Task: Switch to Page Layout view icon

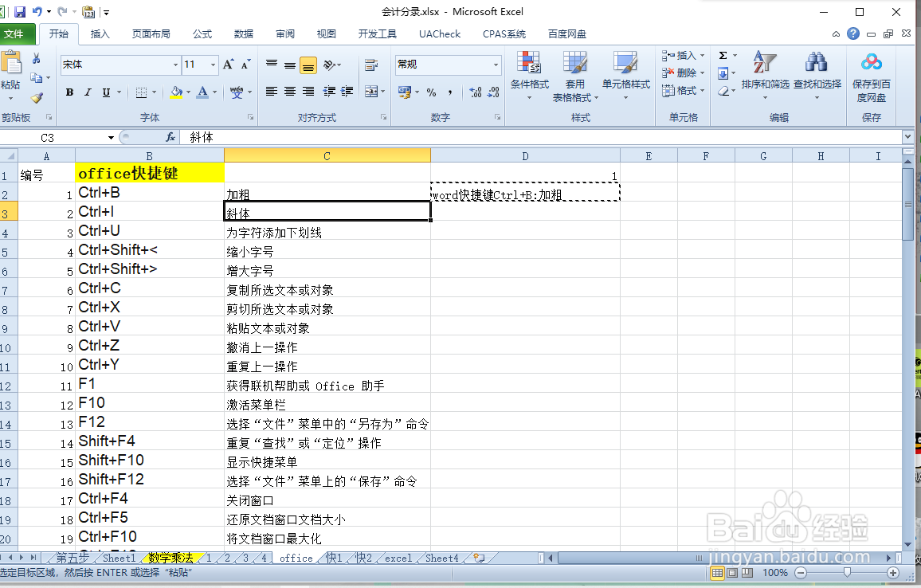Action: pyautogui.click(x=732, y=573)
